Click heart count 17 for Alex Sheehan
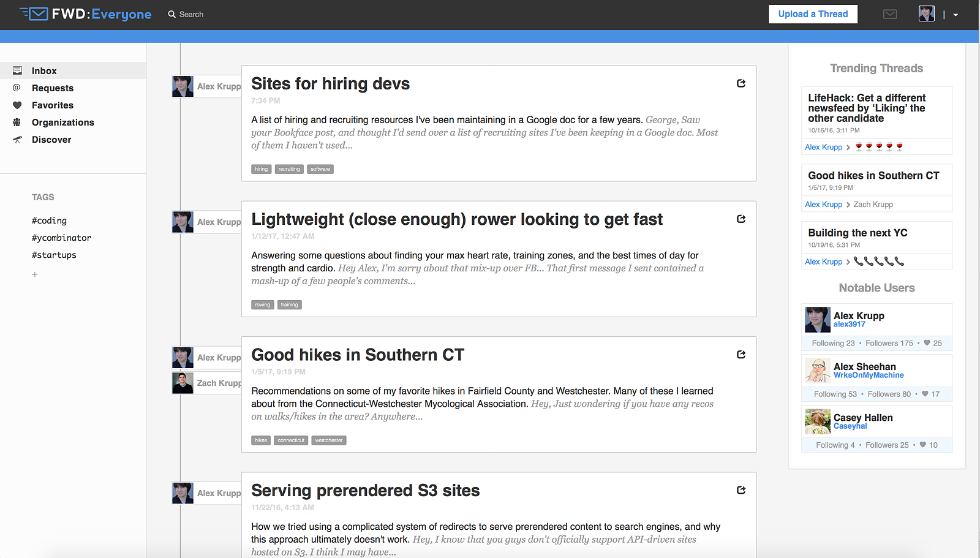 tap(931, 394)
